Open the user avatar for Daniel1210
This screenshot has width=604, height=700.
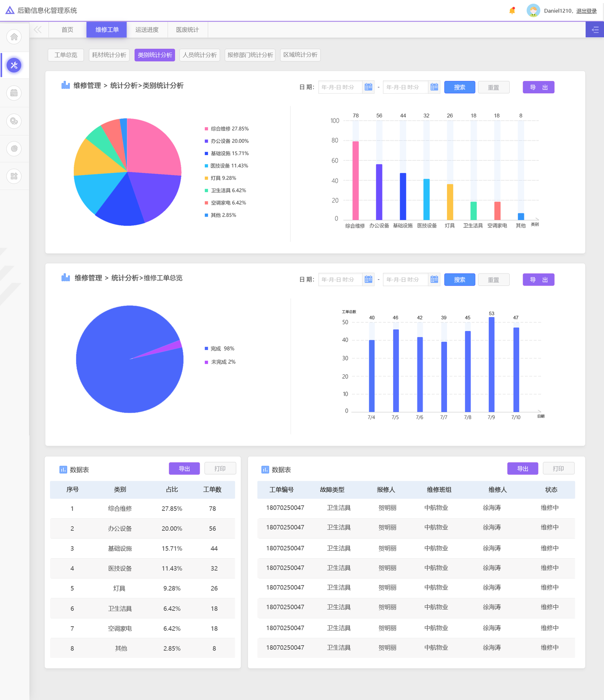click(x=533, y=11)
